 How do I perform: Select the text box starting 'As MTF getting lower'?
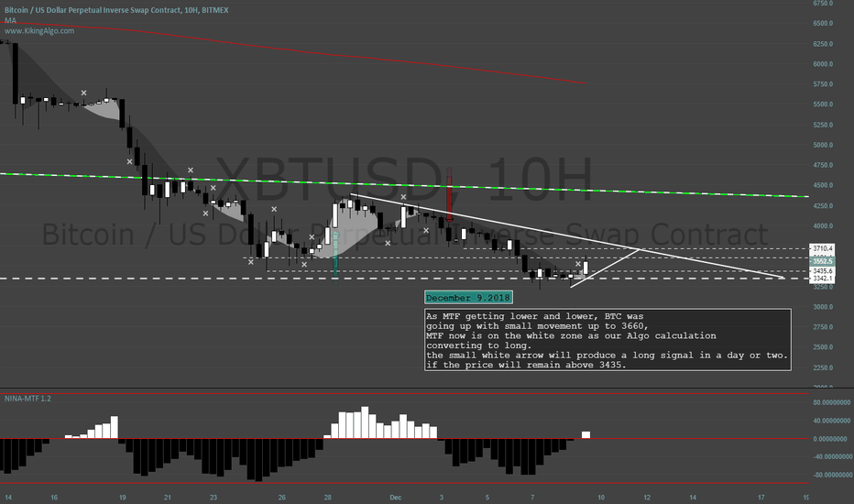click(x=608, y=340)
